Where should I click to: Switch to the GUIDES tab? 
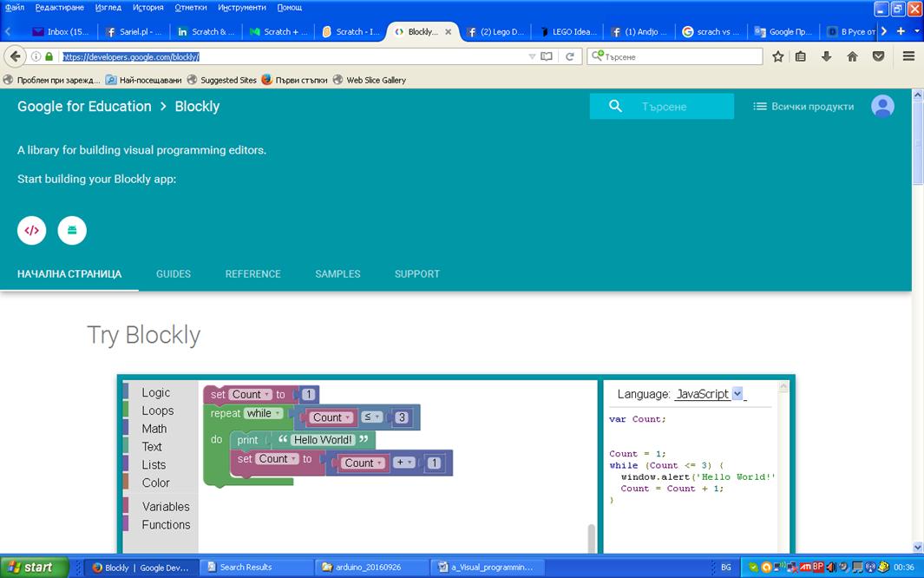tap(173, 273)
